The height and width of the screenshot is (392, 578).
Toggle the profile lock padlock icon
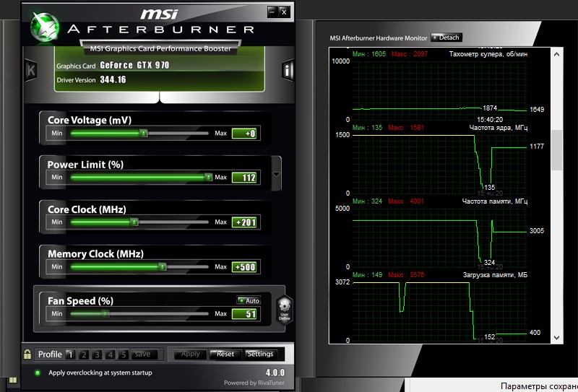click(x=27, y=354)
